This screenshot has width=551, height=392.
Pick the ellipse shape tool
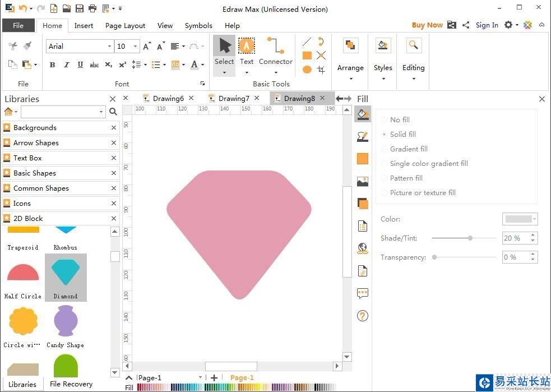tap(307, 70)
